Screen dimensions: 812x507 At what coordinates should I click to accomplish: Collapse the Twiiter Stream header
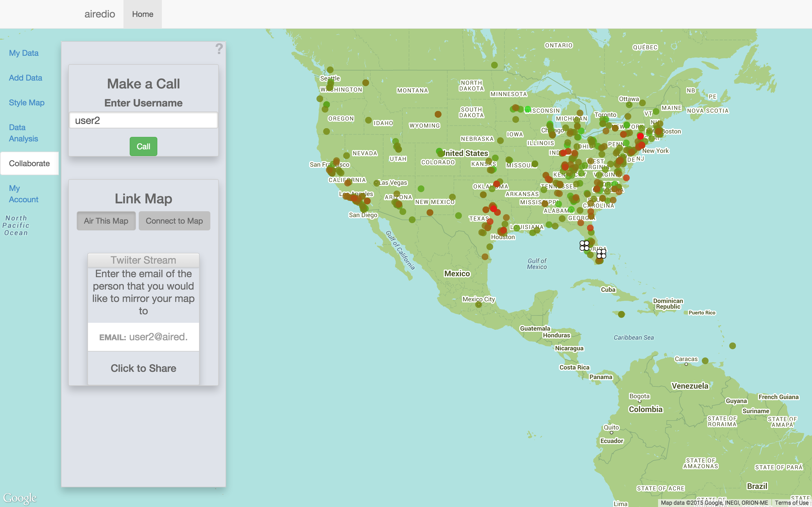143,260
